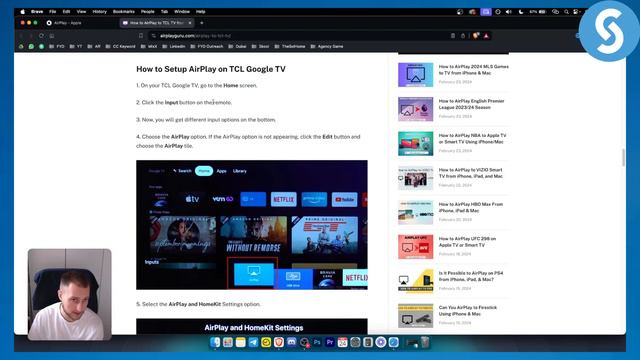Open the WhatsApp bookmark icon
The image size is (640, 360).
point(31,47)
